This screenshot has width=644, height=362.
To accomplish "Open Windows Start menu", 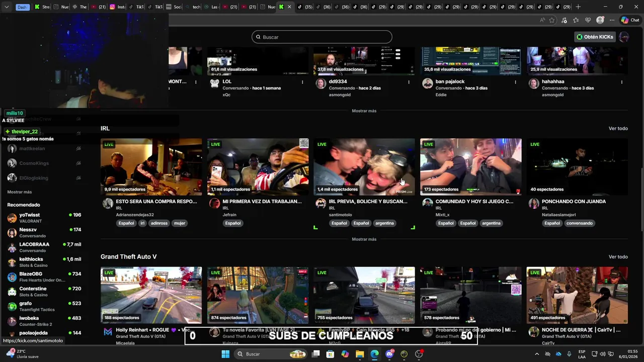I will coord(225,354).
